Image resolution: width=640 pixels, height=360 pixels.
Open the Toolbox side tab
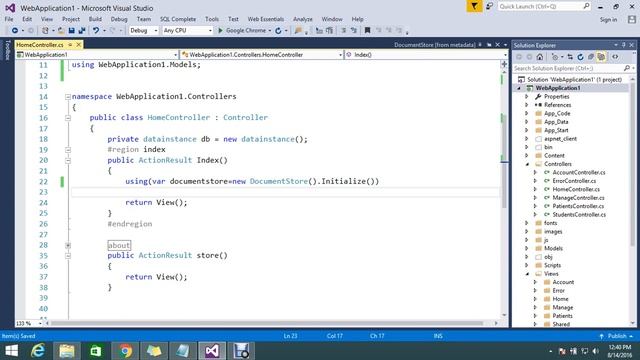pyautogui.click(x=7, y=50)
